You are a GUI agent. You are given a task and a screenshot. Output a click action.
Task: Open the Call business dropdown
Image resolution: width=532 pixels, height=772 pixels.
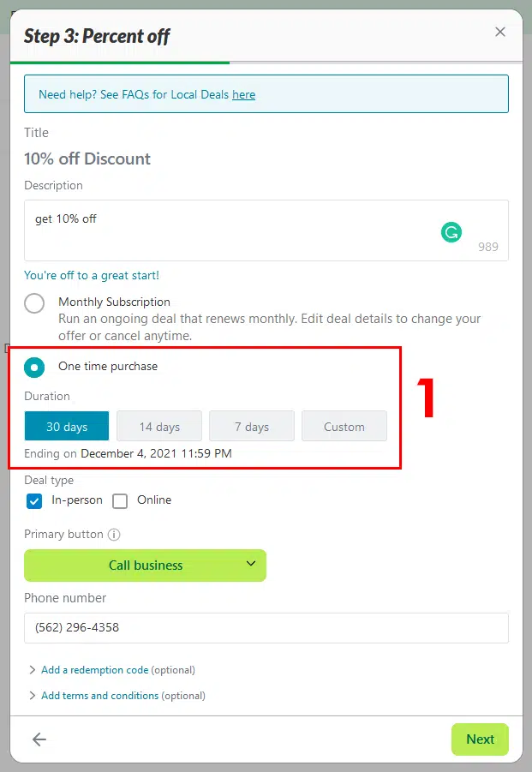point(145,566)
